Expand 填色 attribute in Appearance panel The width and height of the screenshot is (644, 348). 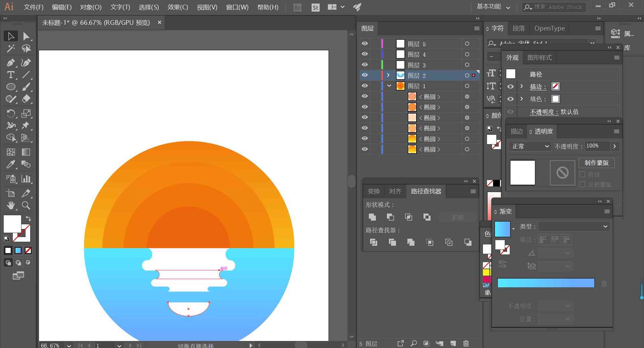coord(522,99)
